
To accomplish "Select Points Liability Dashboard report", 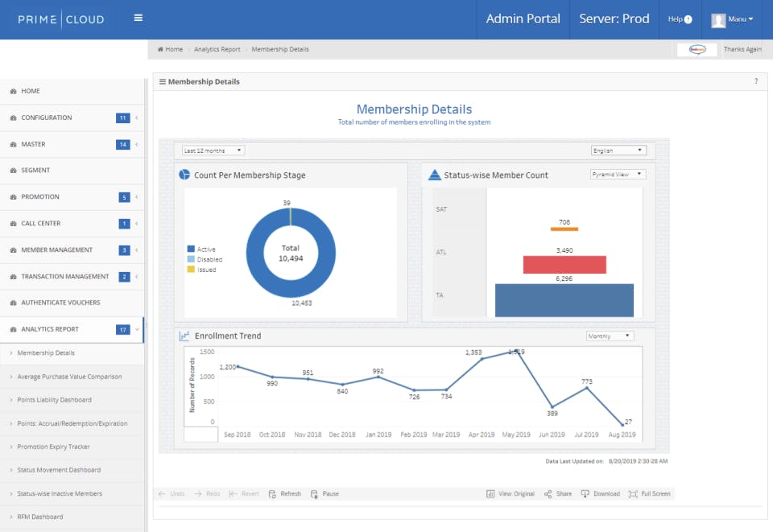I will click(x=54, y=400).
